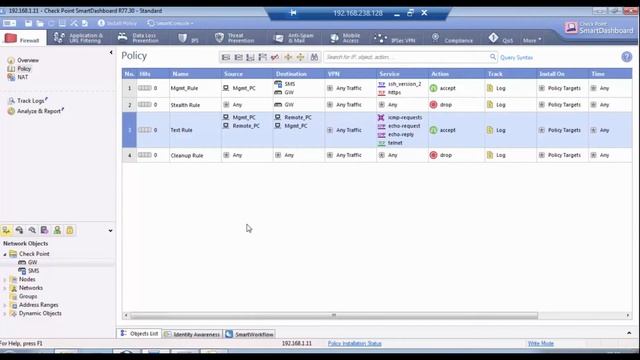Select the Services objects tree icon
This screenshot has width=640, height=360.
coord(19,230)
